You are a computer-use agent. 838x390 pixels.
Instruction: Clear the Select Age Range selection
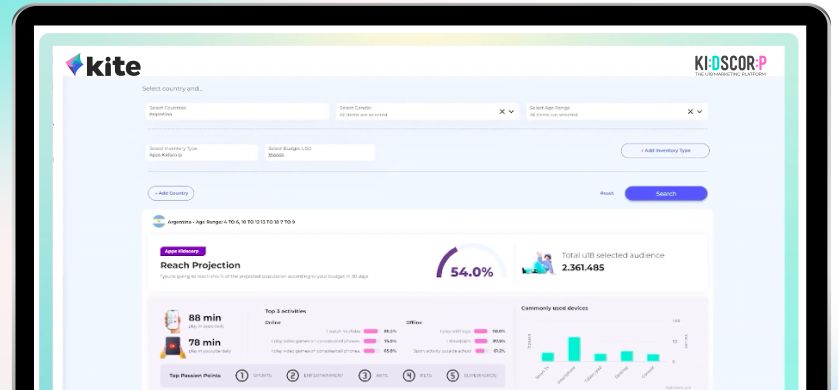[690, 111]
